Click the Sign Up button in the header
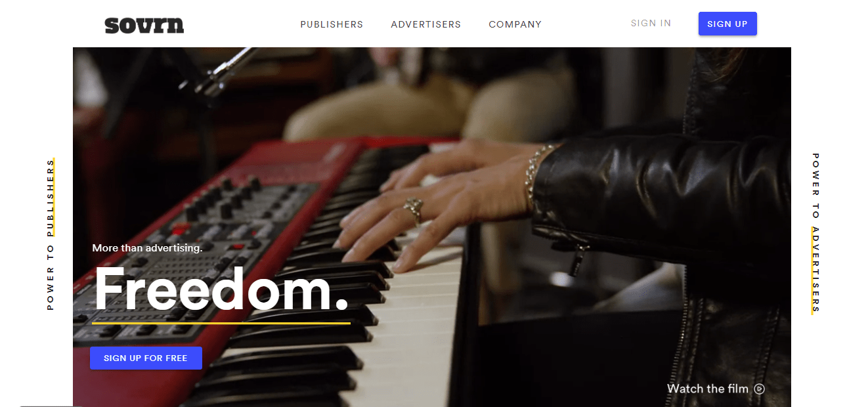 coord(727,24)
